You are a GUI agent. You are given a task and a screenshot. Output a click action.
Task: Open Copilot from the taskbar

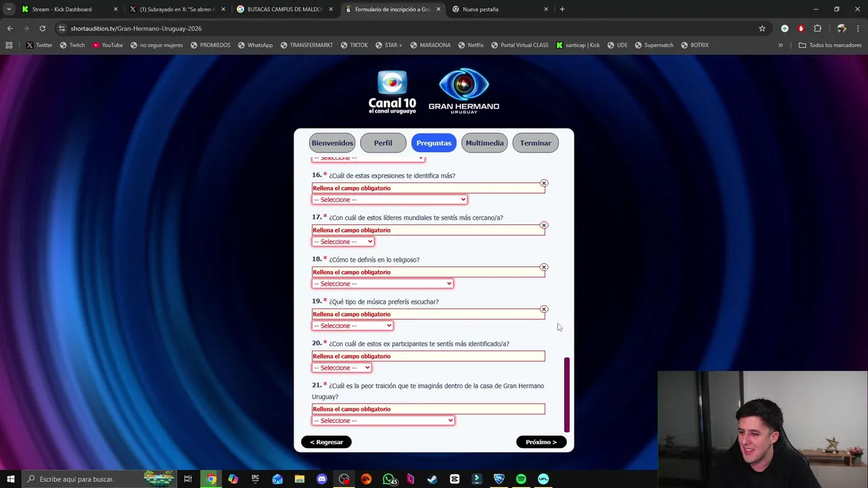[x=233, y=479]
